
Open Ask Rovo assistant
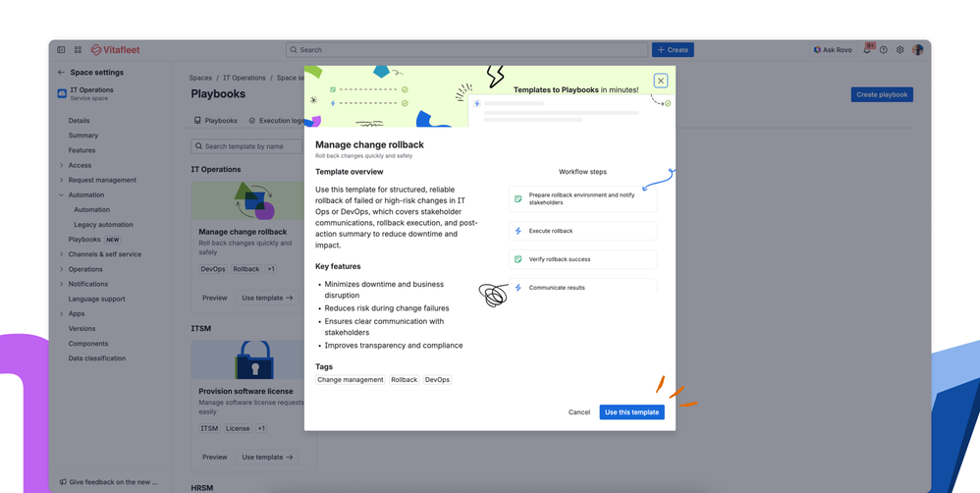[x=833, y=50]
